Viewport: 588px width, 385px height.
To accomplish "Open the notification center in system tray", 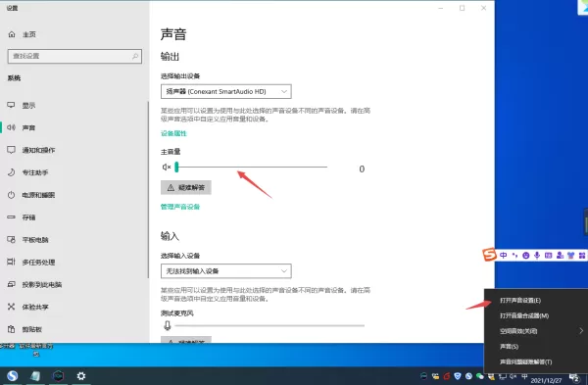I will [x=574, y=377].
